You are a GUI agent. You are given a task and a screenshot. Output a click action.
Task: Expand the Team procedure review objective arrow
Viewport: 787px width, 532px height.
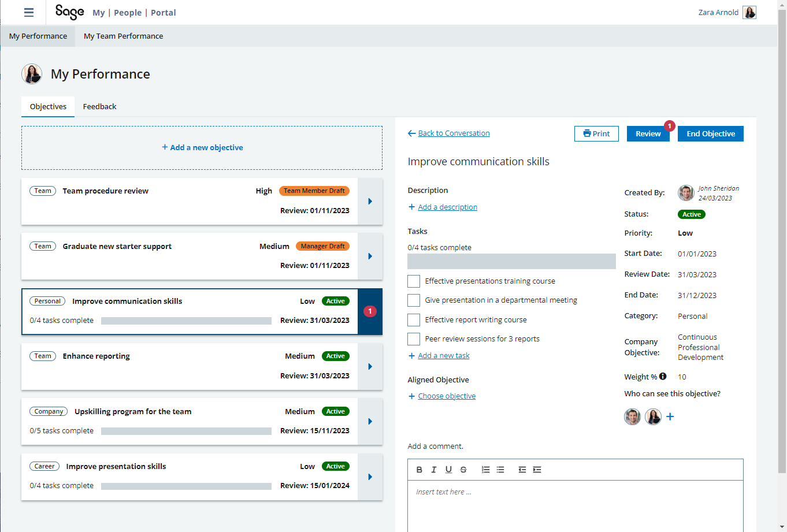click(370, 202)
